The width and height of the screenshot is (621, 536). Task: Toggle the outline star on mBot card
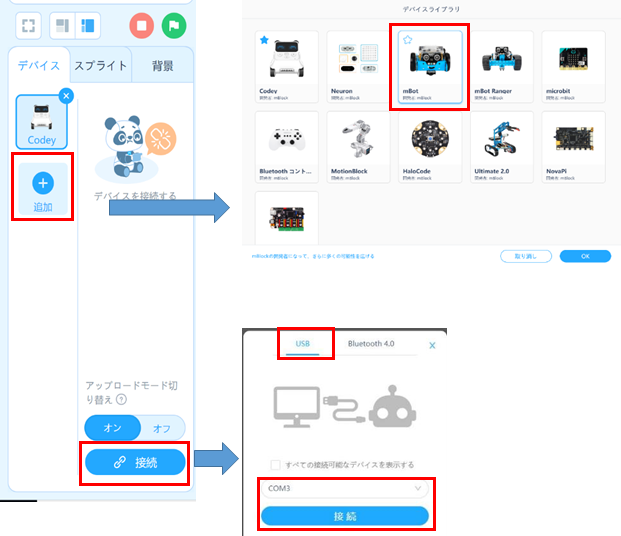tap(408, 40)
